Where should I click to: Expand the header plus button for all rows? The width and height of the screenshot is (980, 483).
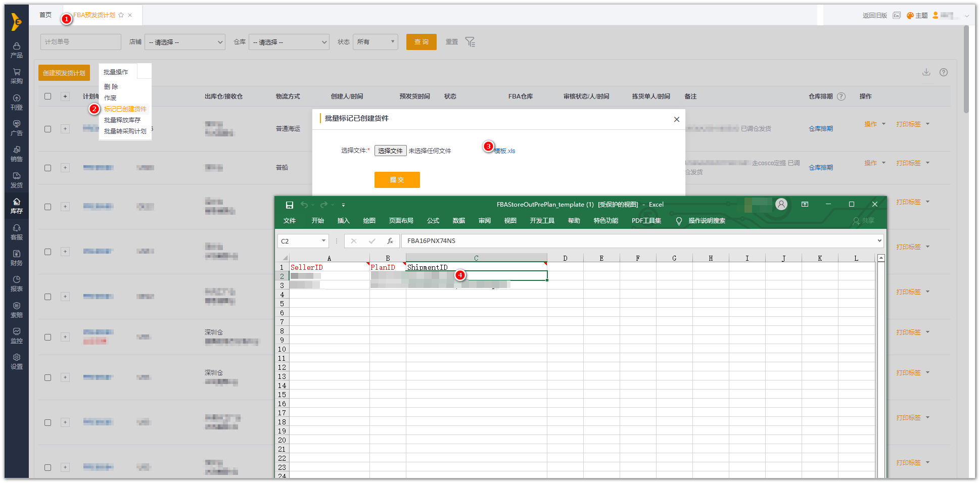pos(65,96)
